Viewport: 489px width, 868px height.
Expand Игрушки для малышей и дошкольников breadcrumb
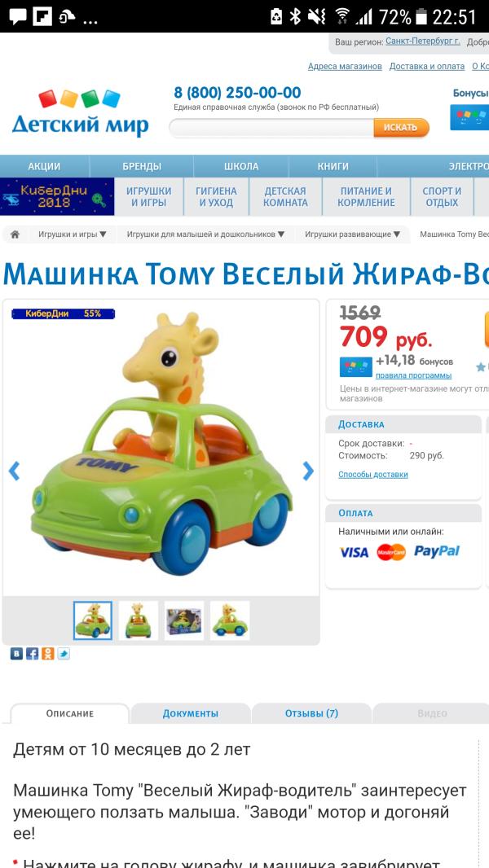(205, 235)
